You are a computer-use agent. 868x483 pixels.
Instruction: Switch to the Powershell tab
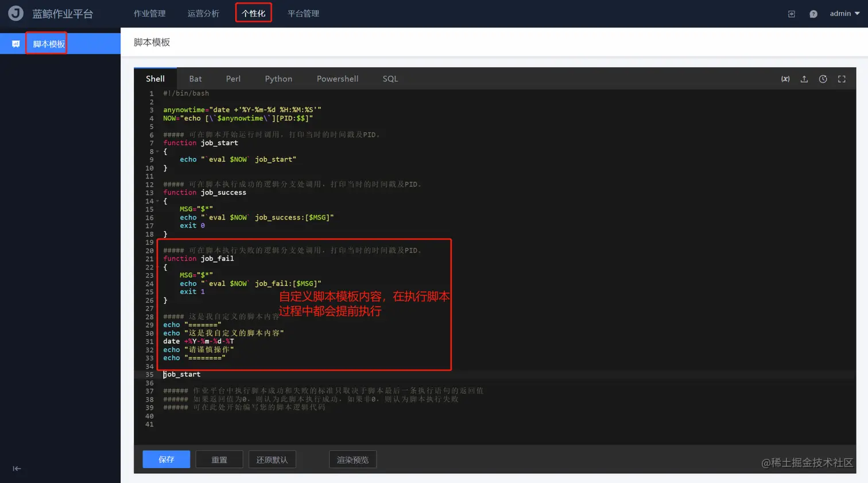click(338, 79)
